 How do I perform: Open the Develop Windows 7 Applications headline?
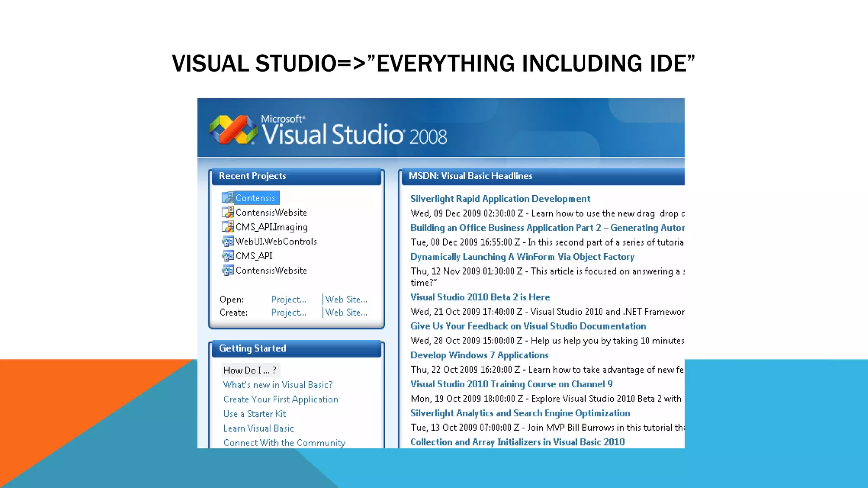point(479,355)
